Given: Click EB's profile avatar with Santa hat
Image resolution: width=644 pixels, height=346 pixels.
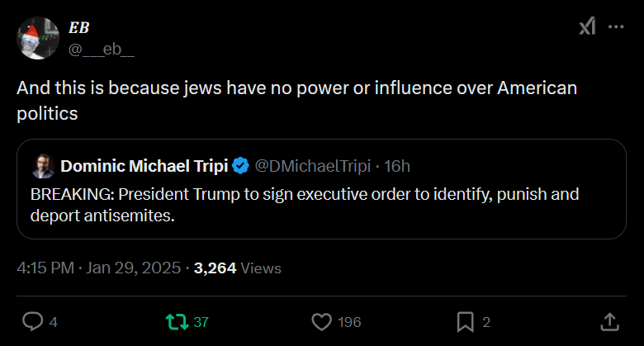Looking at the screenshot, I should [37, 38].
